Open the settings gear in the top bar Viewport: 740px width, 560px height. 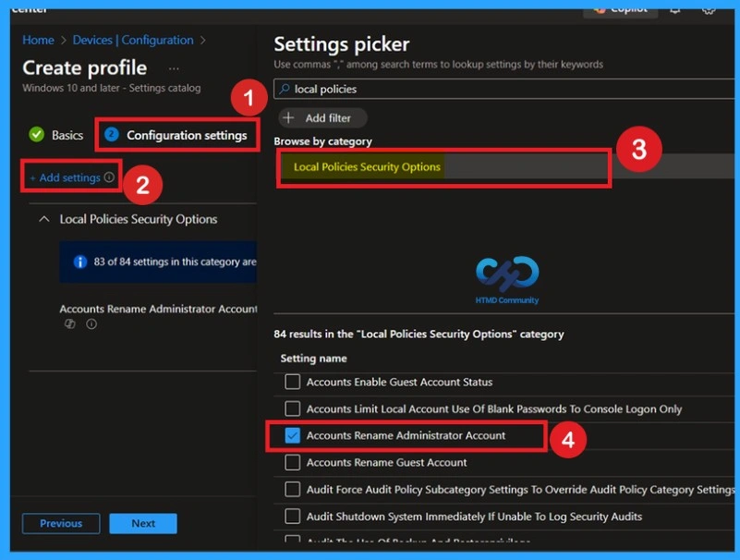[x=708, y=8]
